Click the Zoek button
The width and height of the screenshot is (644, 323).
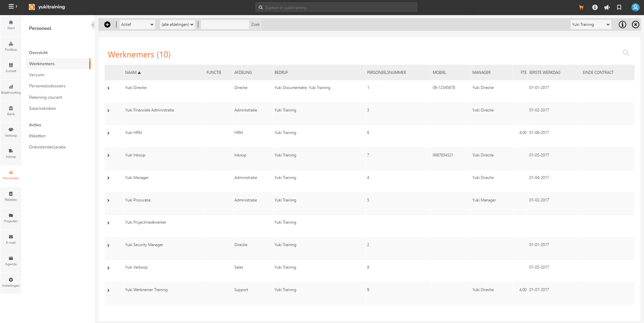tap(255, 25)
